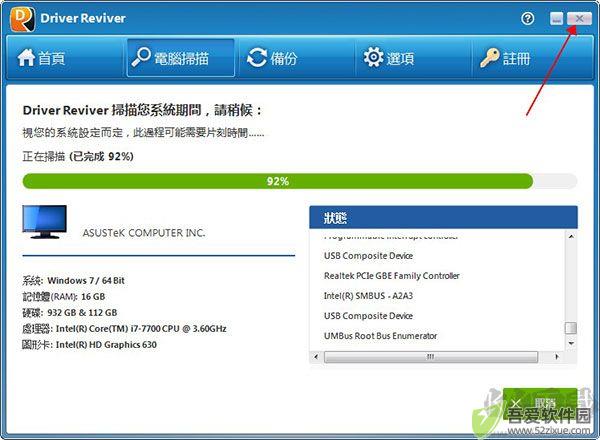Cancel the scan with 取消 button
Screen dimensions: 600x440
coord(540,403)
